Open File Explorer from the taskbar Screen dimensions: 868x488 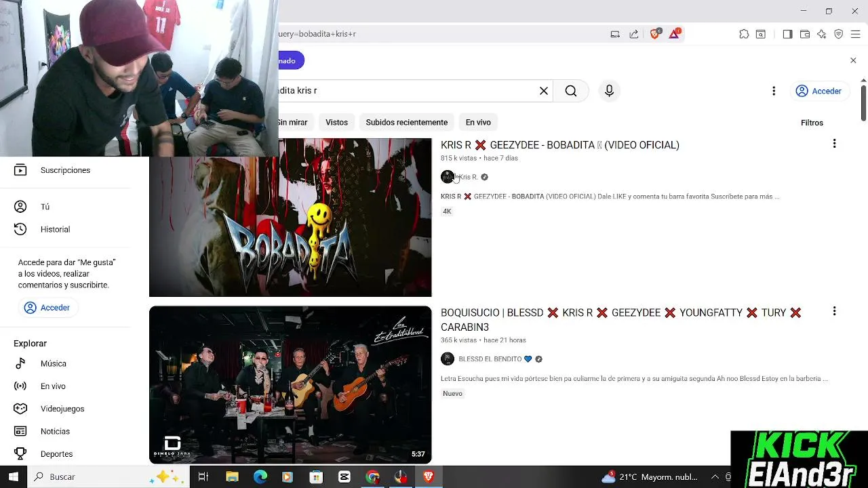click(232, 476)
